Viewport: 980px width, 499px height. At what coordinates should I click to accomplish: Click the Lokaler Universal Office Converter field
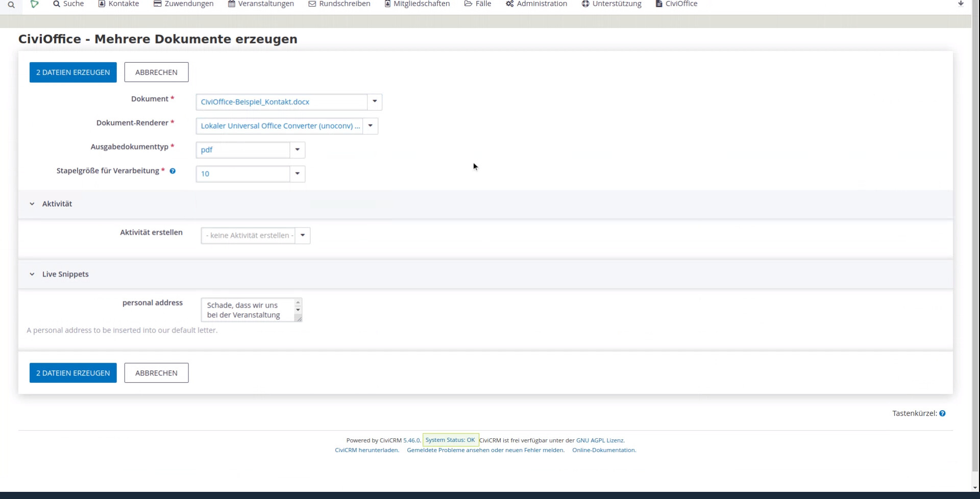pyautogui.click(x=280, y=126)
